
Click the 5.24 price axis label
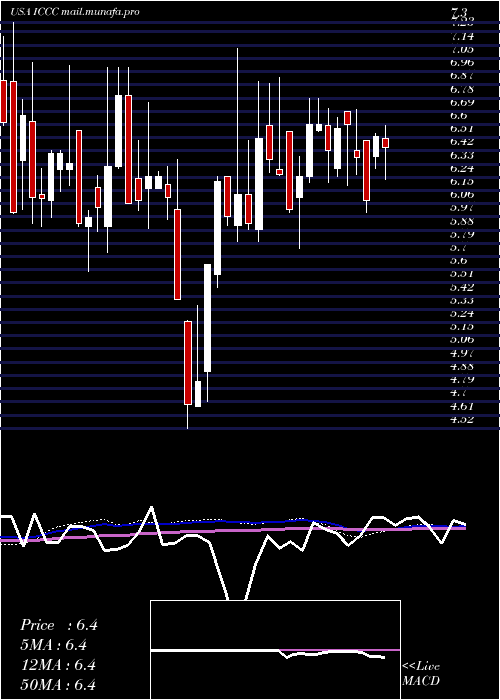pos(462,313)
